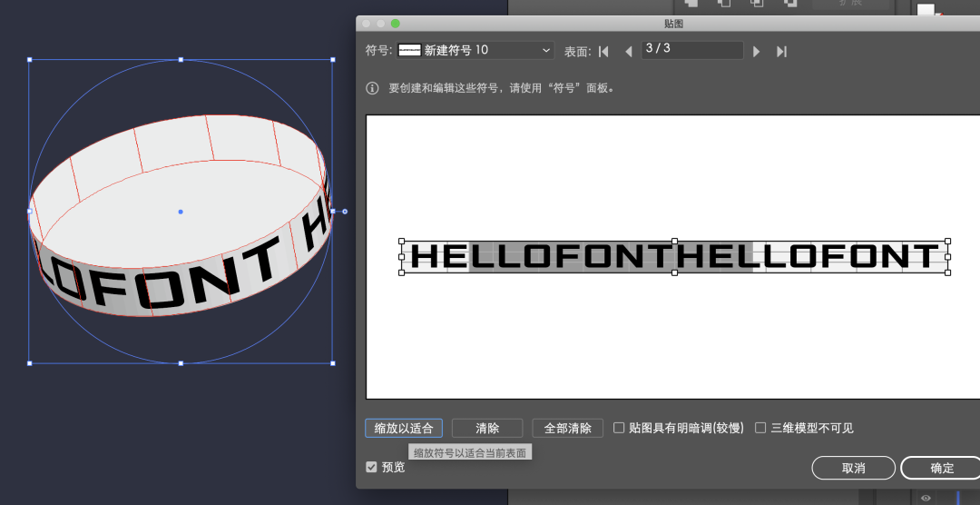Click the info icon beside the symbol hint
This screenshot has height=505, width=980.
(372, 88)
